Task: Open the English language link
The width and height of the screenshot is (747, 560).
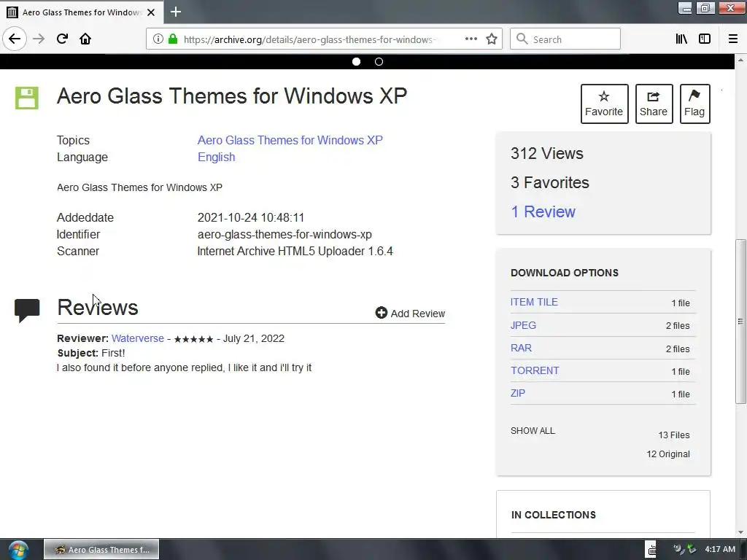Action: coord(216,157)
